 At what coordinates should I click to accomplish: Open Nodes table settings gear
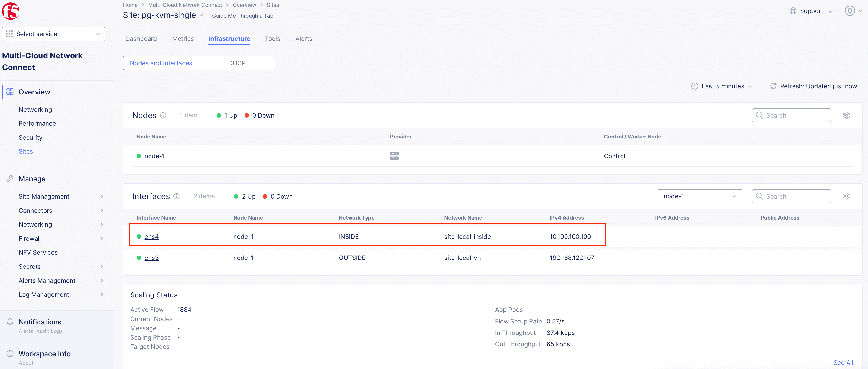click(846, 115)
